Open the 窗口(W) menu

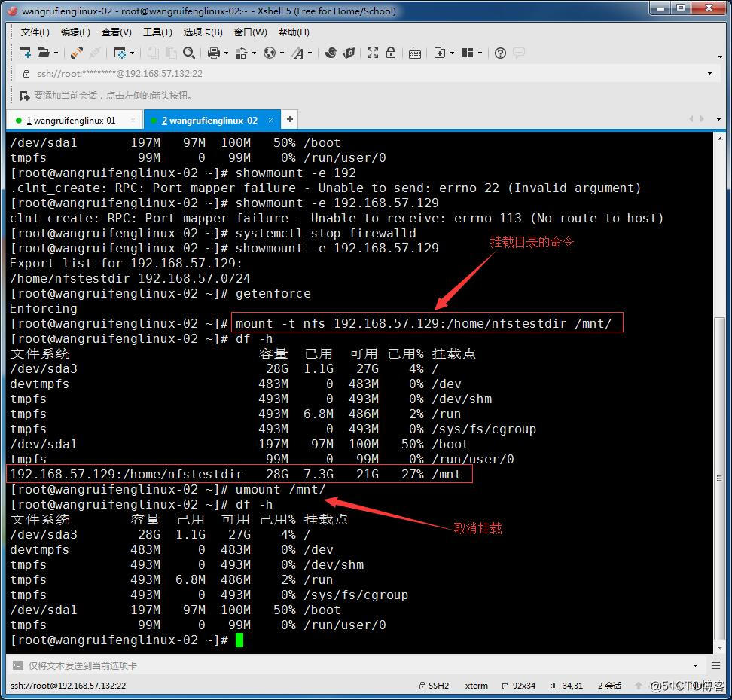coord(250,32)
